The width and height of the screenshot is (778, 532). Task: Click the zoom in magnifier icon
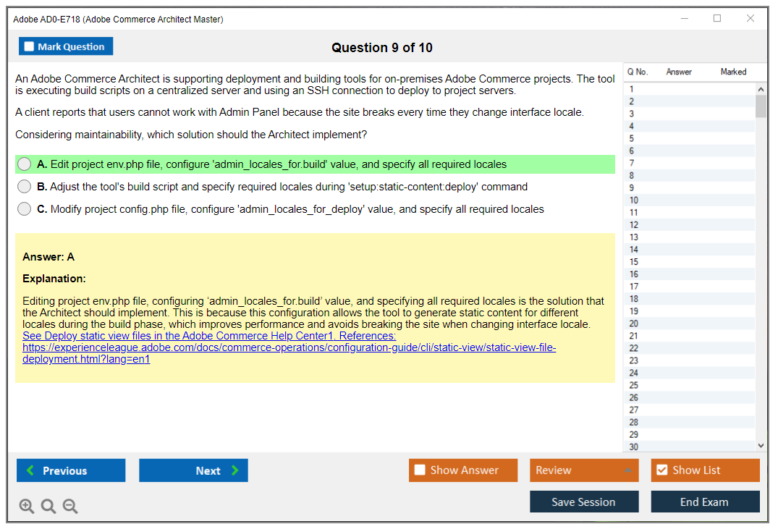pyautogui.click(x=27, y=507)
